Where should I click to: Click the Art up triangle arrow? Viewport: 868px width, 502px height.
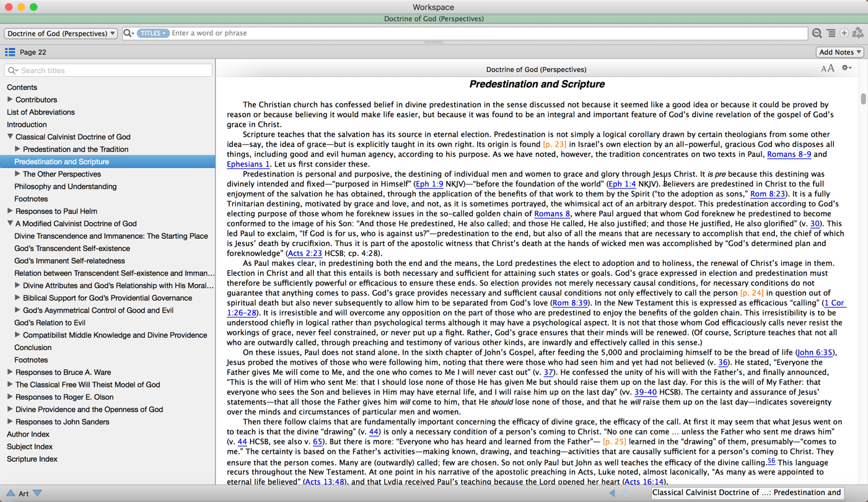(11, 493)
